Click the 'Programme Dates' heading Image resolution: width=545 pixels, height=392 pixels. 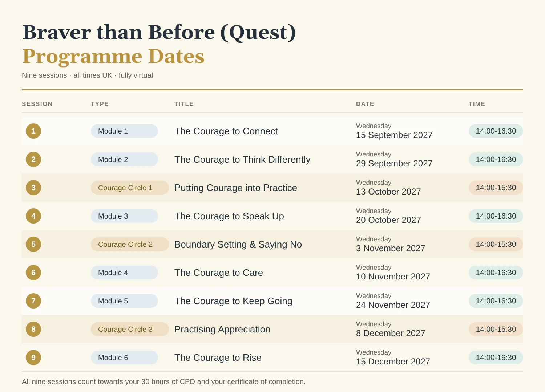tap(113, 57)
